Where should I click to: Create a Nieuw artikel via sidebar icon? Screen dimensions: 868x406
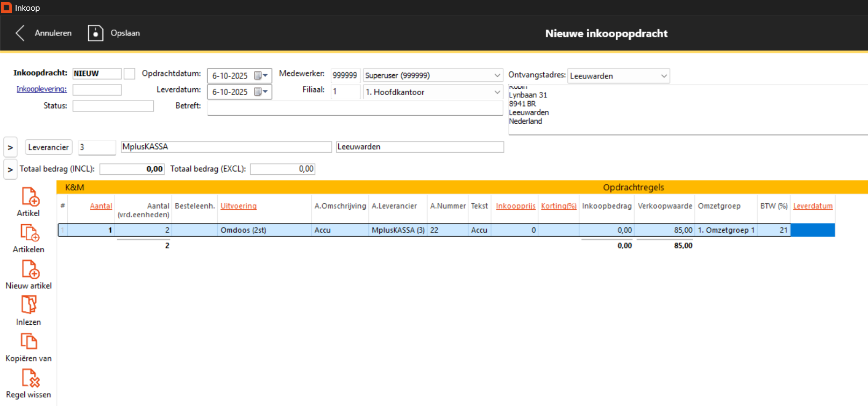click(x=30, y=269)
